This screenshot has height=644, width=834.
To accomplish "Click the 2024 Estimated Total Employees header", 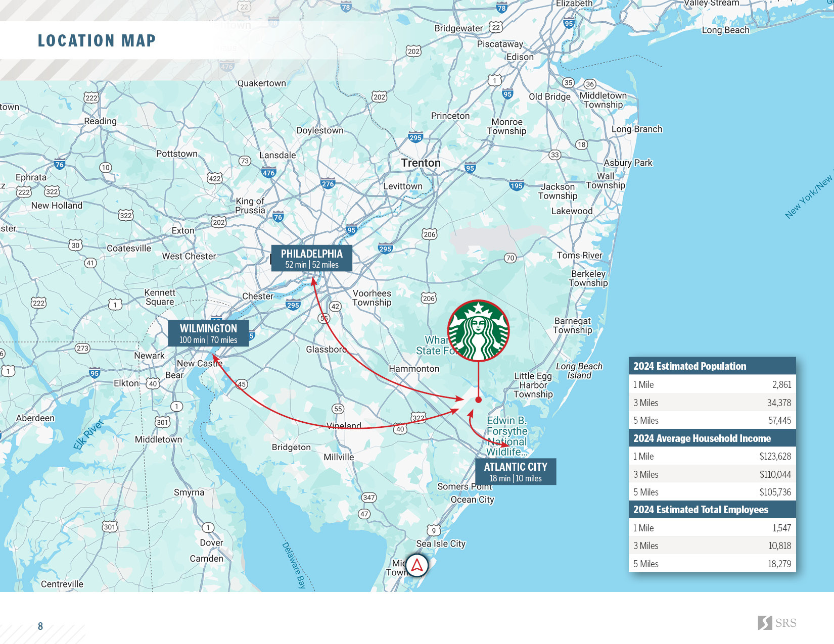I will click(x=712, y=510).
